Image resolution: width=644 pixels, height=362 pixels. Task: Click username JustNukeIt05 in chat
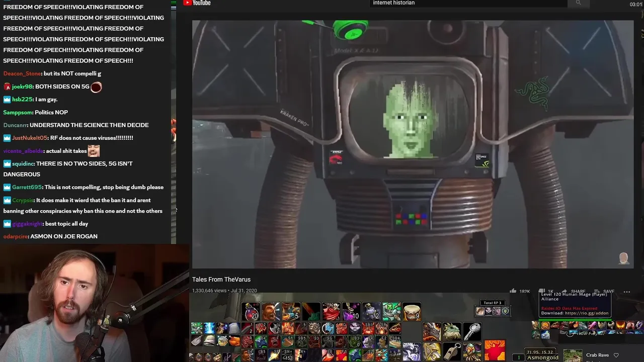tap(30, 138)
